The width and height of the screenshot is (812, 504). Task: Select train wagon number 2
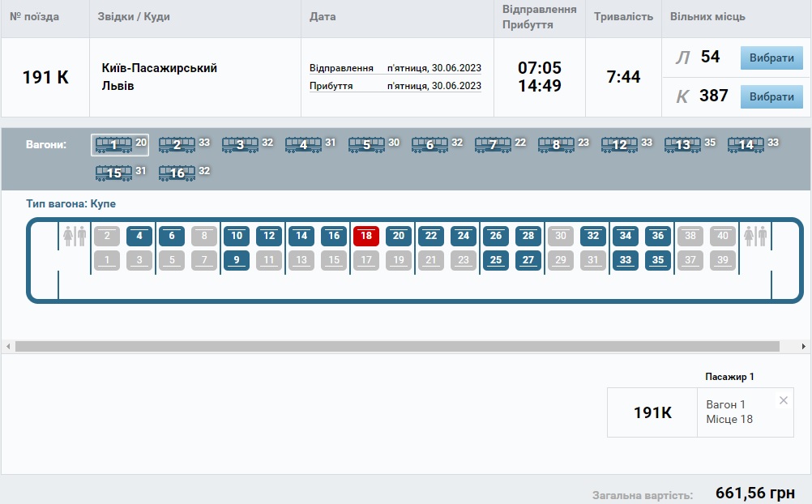pos(177,145)
